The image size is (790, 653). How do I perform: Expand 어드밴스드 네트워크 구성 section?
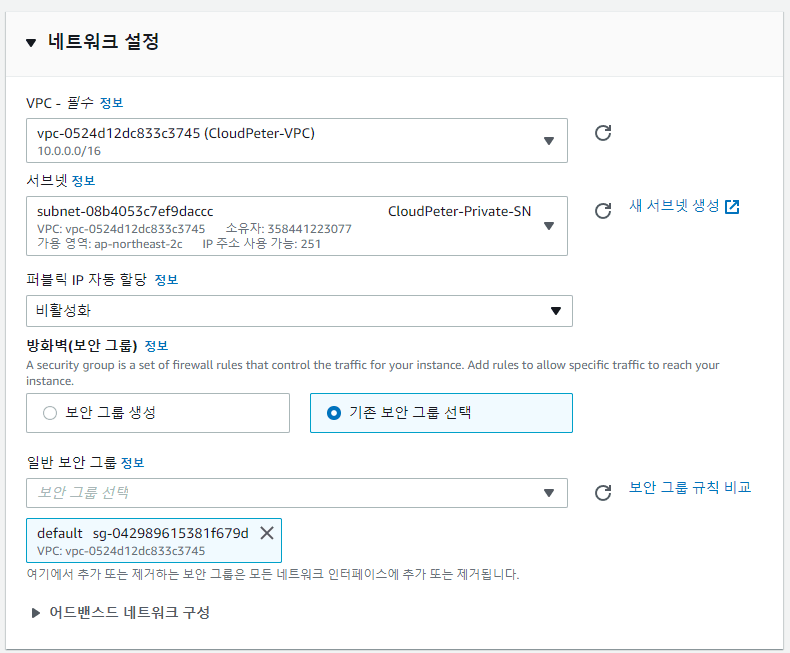pos(37,613)
